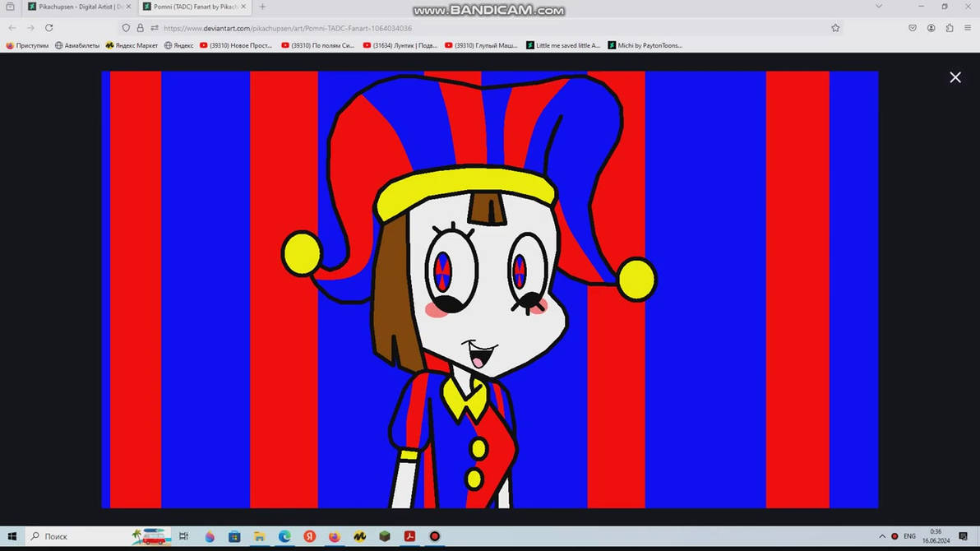980x551 pixels.
Task: Open Bandicam recorder from taskbar
Action: [x=434, y=536]
